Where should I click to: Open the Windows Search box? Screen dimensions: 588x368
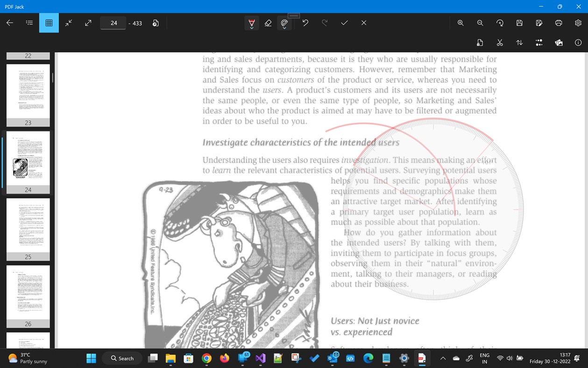tap(121, 358)
